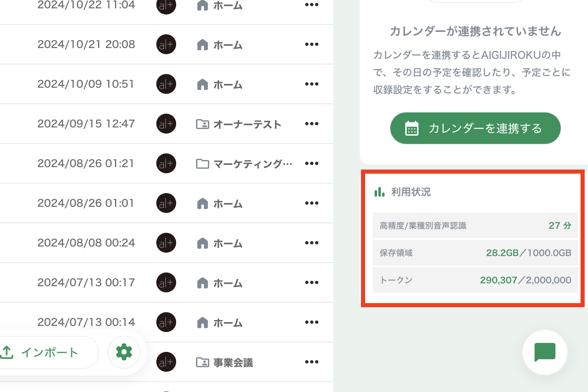Open more options for 2024/08/26 01:01 row
This screenshot has height=392, width=588.
point(312,203)
